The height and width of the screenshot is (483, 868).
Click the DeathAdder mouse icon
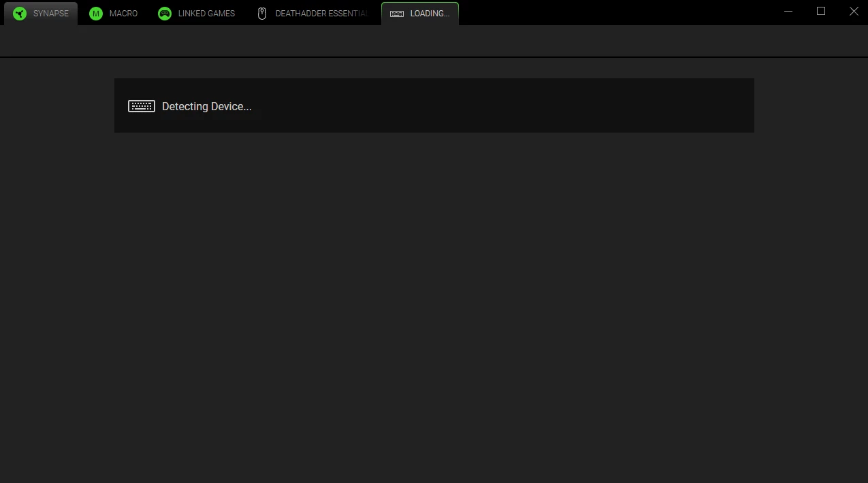[x=262, y=14]
